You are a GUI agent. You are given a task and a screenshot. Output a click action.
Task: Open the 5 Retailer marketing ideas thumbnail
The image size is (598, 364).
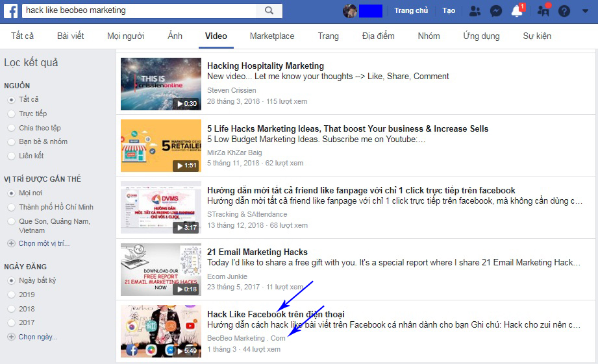[161, 145]
